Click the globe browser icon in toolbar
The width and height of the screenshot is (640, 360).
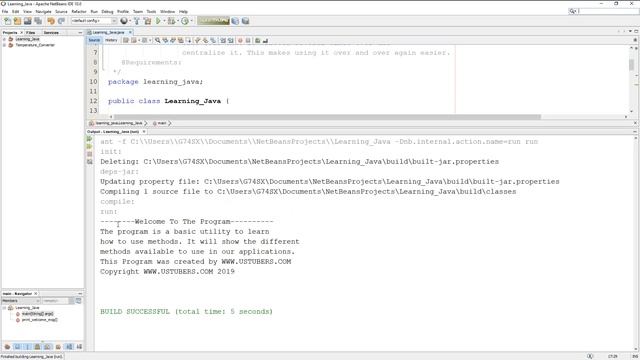pos(124,21)
